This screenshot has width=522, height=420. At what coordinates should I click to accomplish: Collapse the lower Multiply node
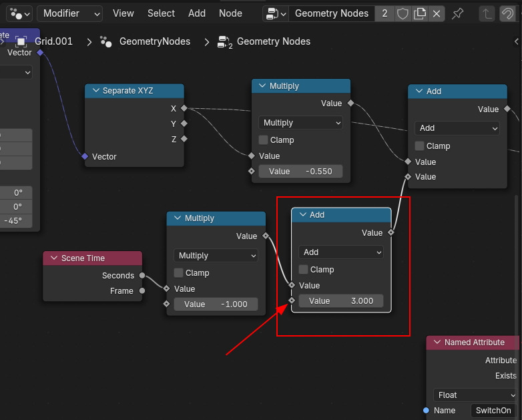pos(178,218)
